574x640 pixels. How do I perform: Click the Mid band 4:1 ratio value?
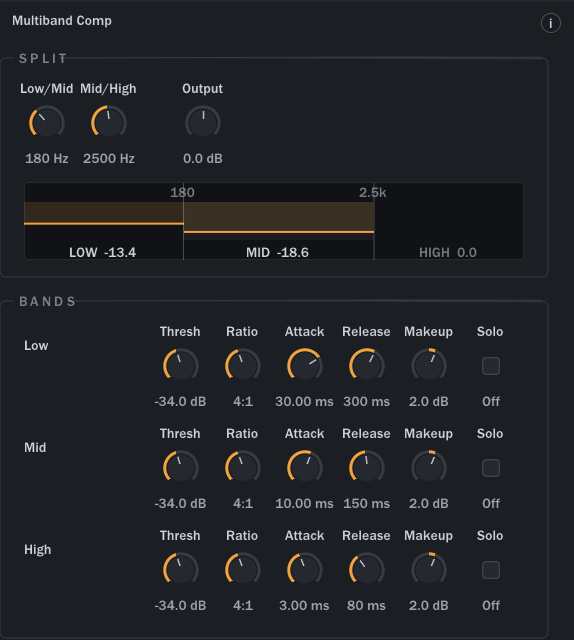(x=243, y=503)
